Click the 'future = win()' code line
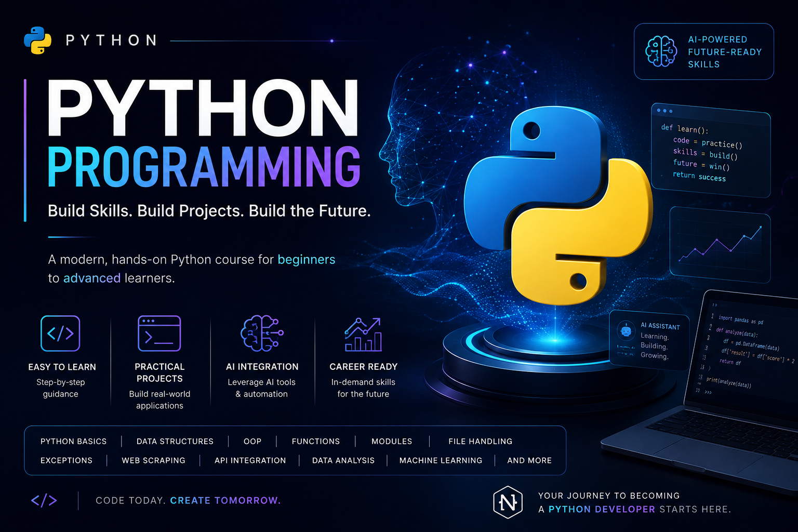This screenshot has width=798, height=532. point(701,165)
